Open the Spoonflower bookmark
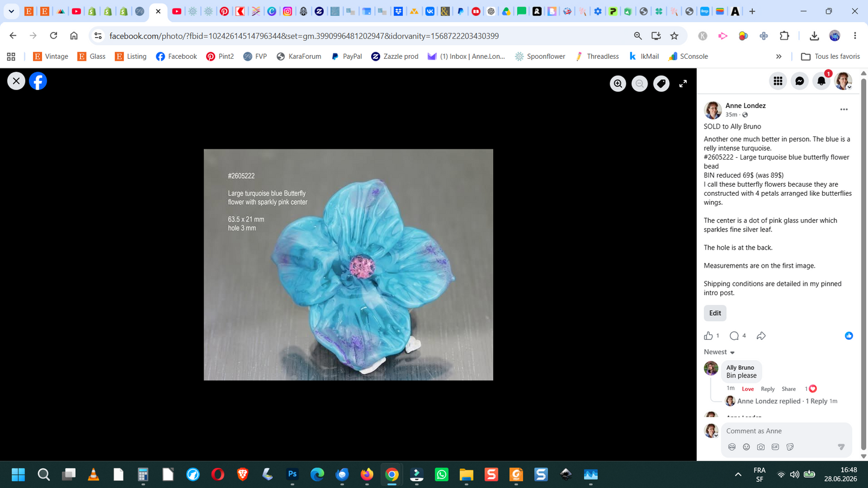The image size is (868, 488). pos(540,56)
